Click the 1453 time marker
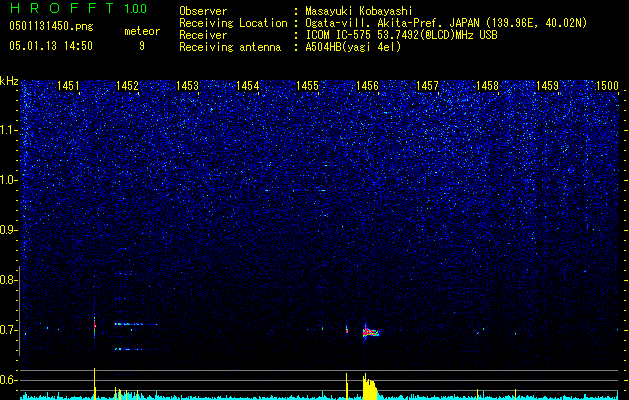The image size is (629, 400). (x=187, y=85)
